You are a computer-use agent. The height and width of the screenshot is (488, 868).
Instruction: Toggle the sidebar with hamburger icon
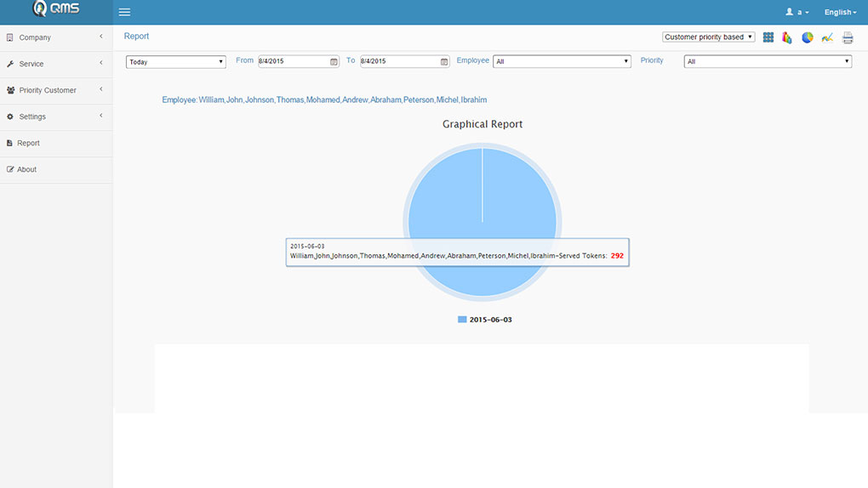[x=124, y=13]
